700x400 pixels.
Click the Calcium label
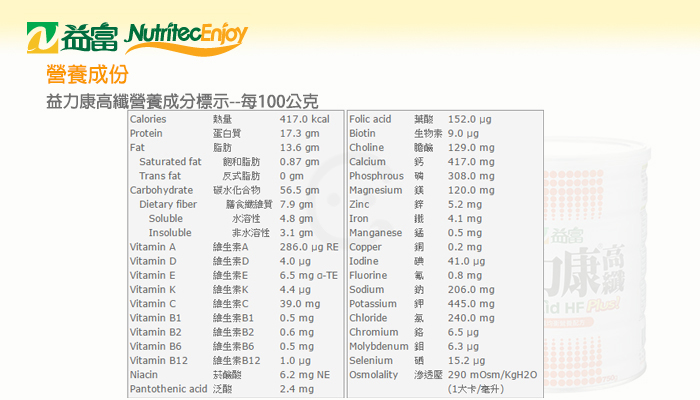coord(367,162)
